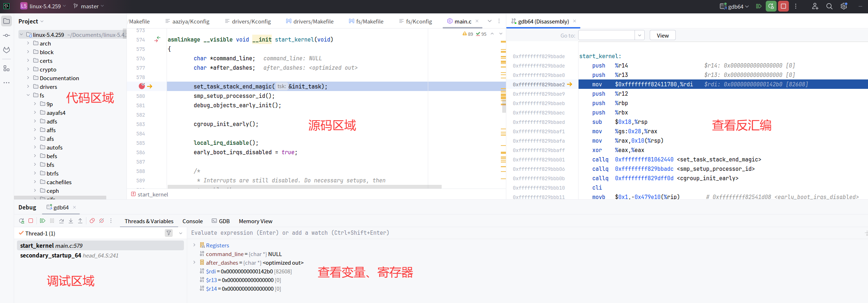Click the changed-line gutter marker at line 574
The height and width of the screenshot is (303, 868).
tap(157, 39)
